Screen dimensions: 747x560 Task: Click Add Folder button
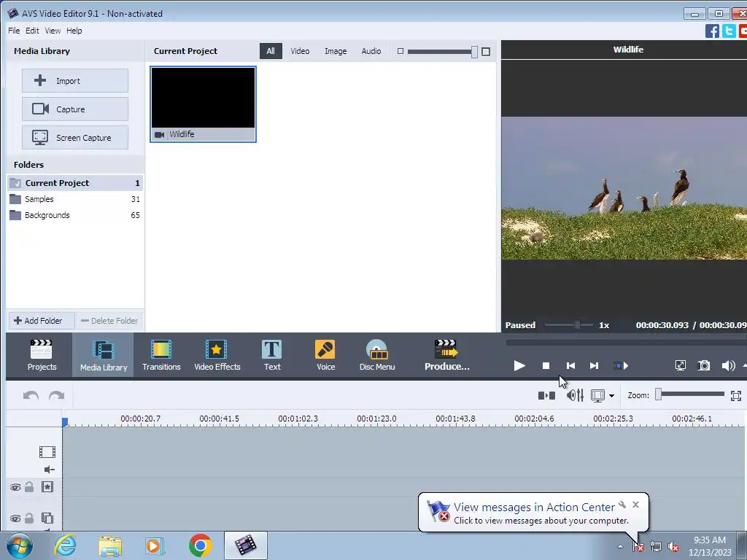42,321
